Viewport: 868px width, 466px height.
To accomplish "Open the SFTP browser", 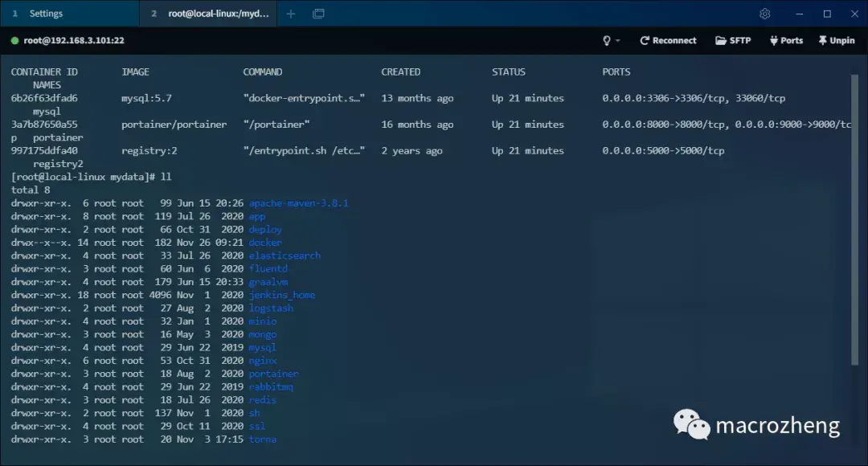I will (x=733, y=40).
